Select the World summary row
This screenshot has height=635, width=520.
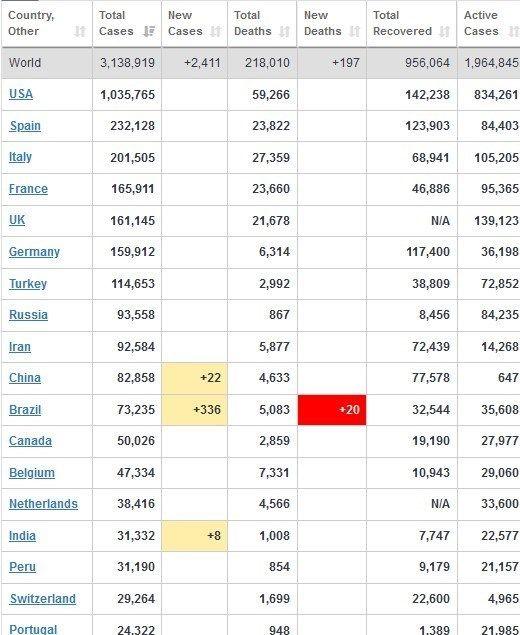(x=260, y=63)
